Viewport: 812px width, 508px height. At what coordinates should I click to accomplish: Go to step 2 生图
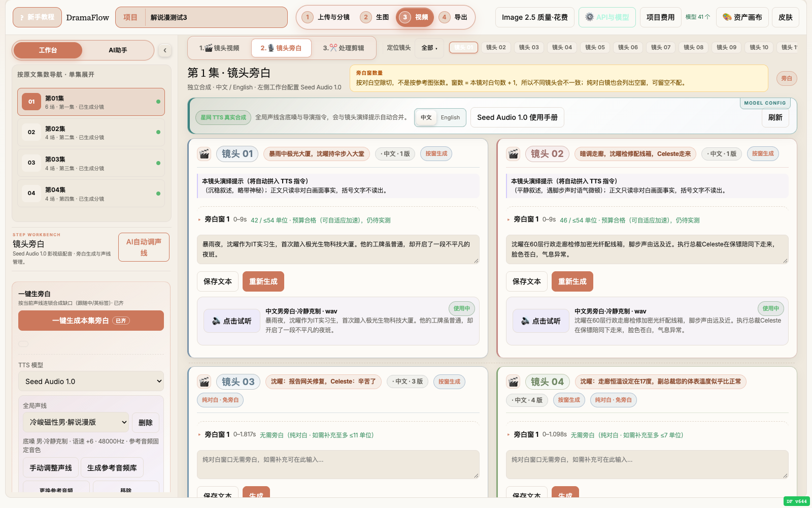[375, 17]
